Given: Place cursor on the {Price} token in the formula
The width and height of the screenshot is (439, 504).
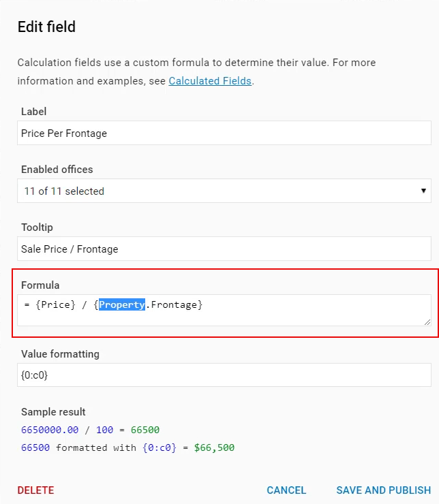Looking at the screenshot, I should 55,304.
